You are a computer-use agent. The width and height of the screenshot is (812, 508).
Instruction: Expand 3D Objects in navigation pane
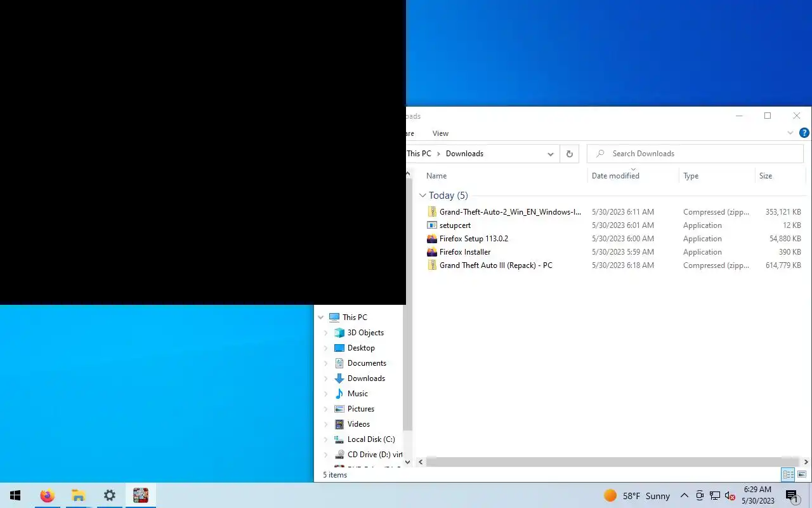tap(326, 333)
